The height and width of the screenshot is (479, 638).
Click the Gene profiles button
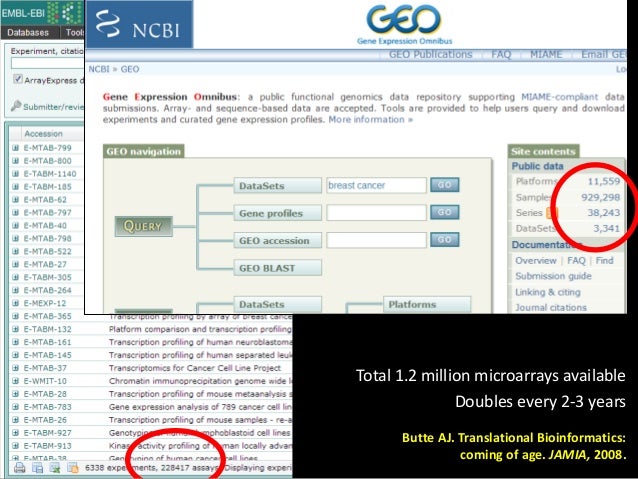(277, 213)
